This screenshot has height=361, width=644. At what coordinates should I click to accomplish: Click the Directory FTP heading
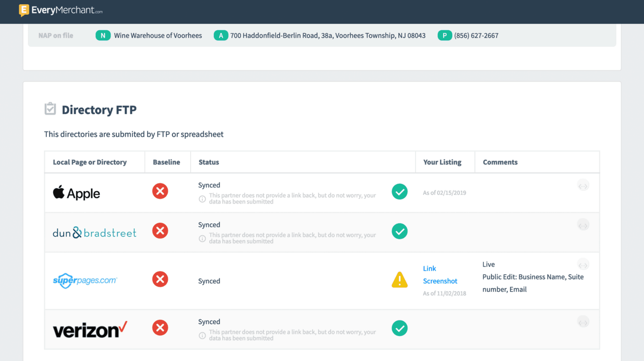[x=99, y=109]
